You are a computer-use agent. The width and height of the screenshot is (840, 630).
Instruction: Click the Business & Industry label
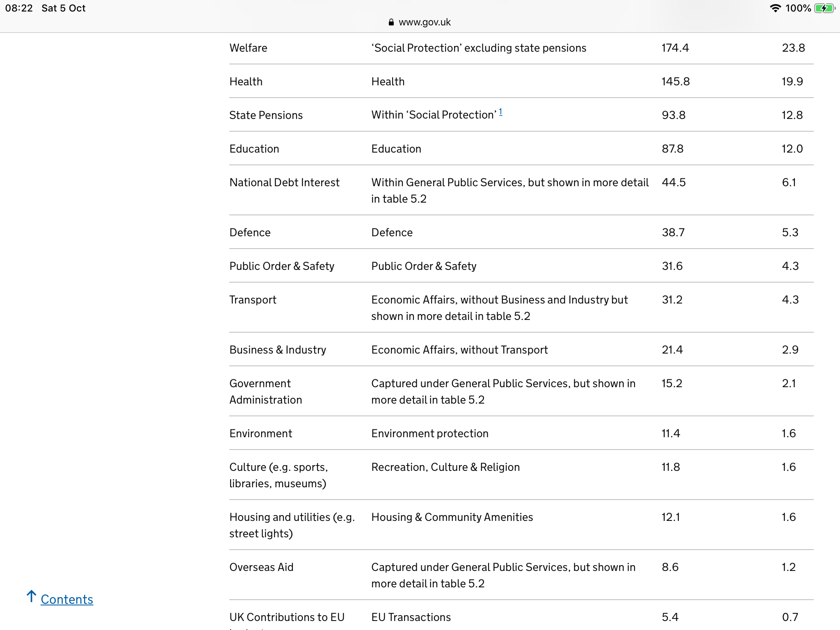[278, 350]
